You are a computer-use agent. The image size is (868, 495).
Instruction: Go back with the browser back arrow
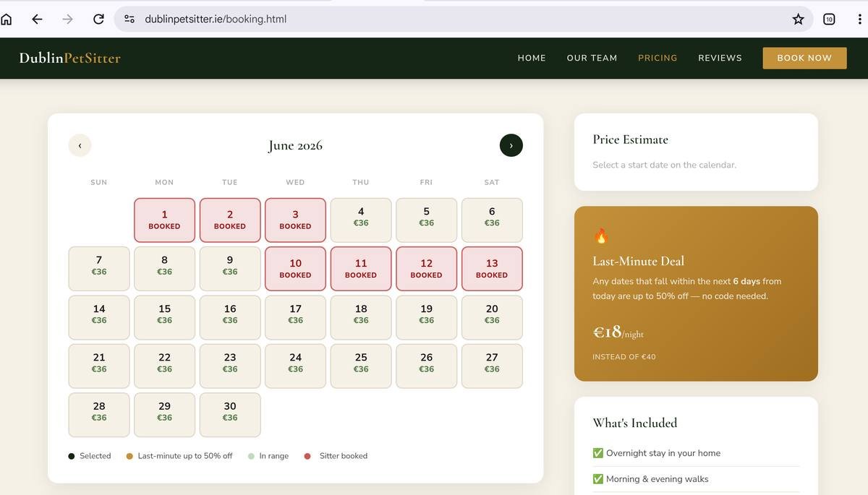tap(37, 20)
